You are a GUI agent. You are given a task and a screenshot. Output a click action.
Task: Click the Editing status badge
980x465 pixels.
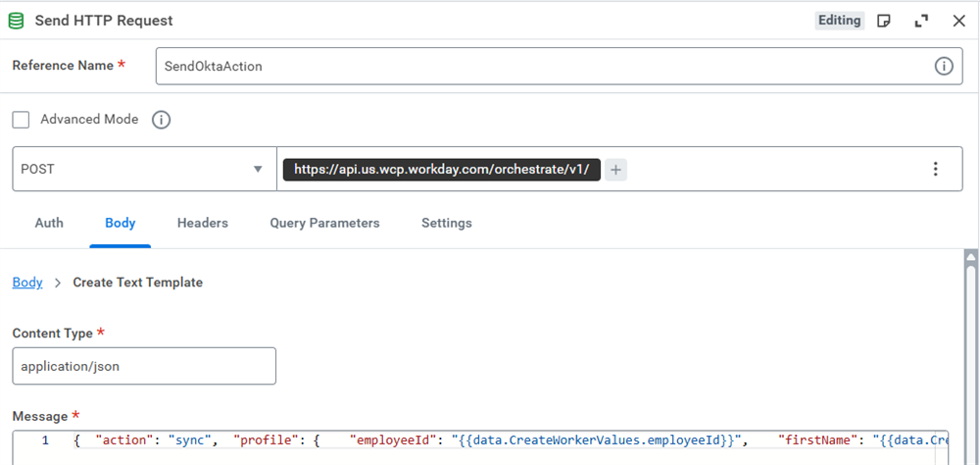840,21
